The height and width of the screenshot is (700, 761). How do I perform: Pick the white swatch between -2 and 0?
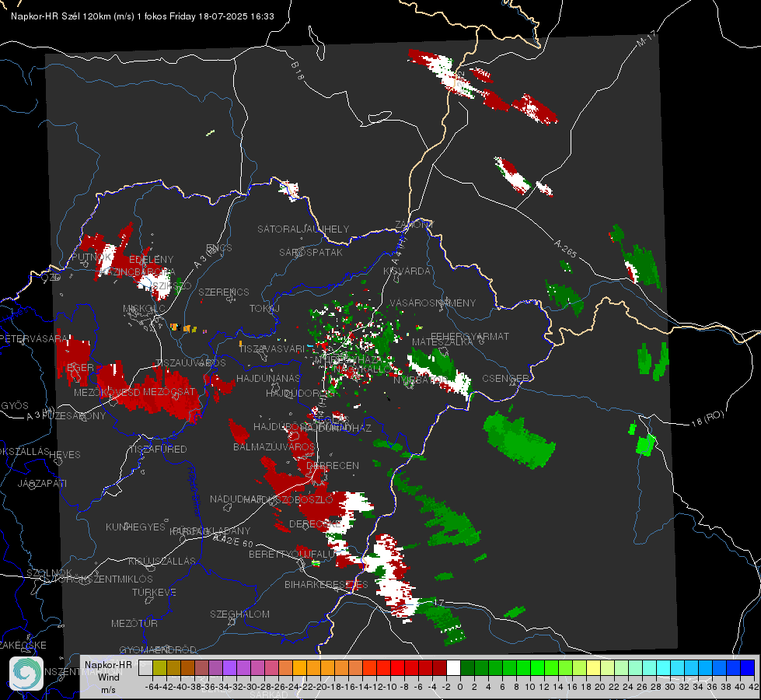coord(453,667)
